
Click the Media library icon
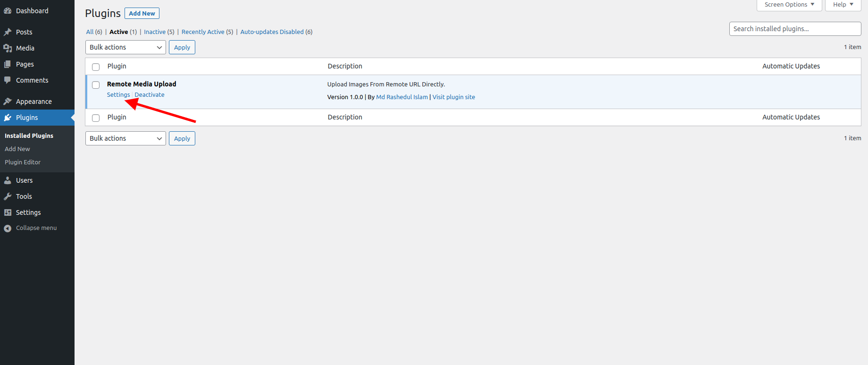click(x=8, y=48)
